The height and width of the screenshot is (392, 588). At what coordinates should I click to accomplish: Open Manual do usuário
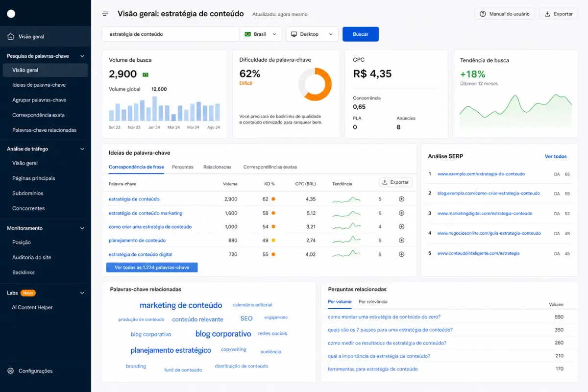click(504, 14)
